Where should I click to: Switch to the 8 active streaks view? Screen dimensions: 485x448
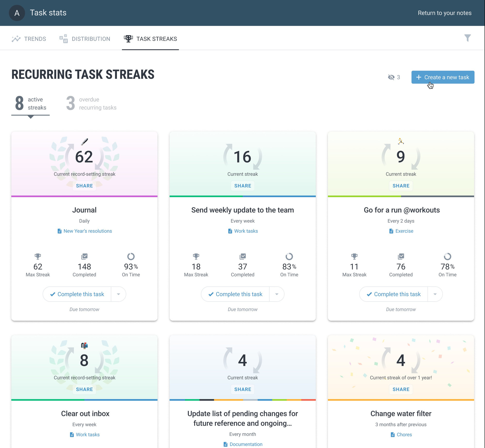pyautogui.click(x=31, y=104)
